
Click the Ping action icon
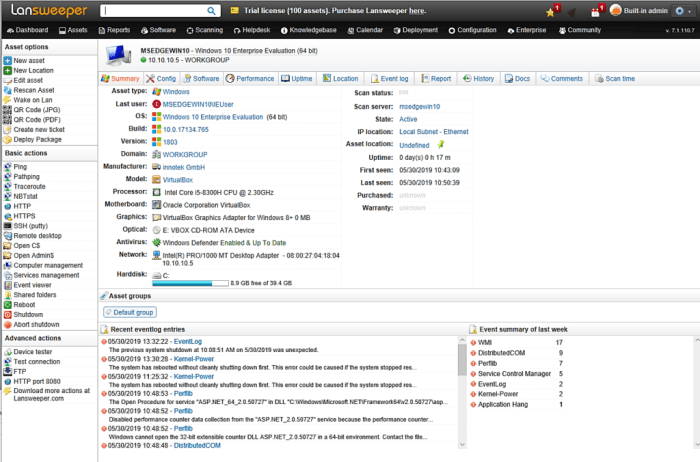(x=8, y=167)
